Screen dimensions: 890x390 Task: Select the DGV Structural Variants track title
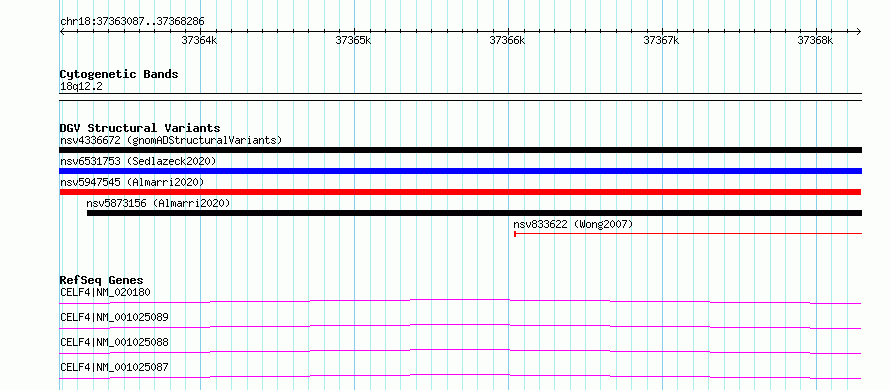tap(140, 128)
